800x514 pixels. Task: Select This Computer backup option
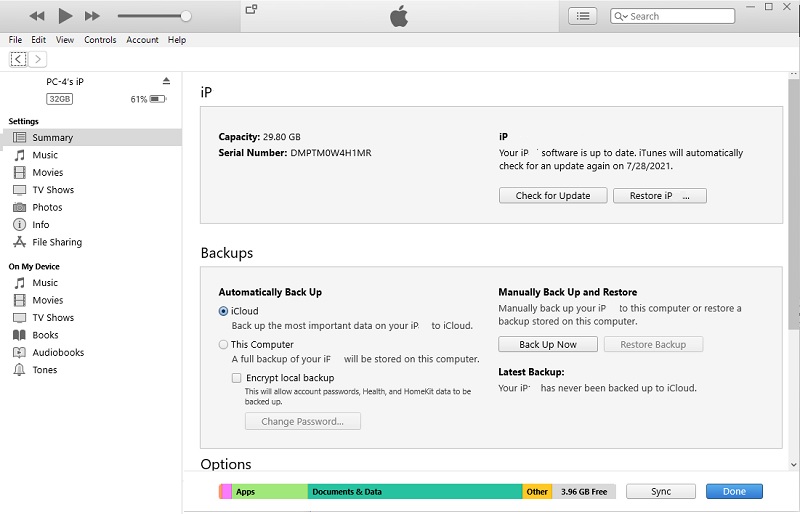click(223, 344)
